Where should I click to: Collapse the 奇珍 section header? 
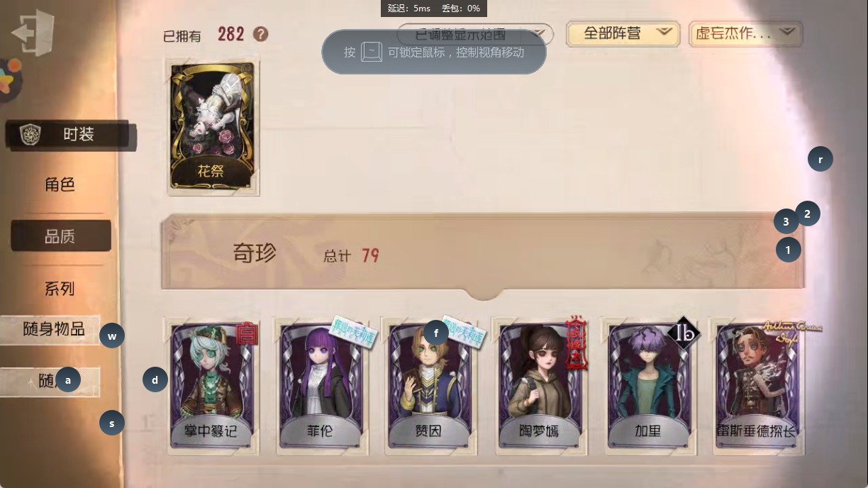click(x=483, y=253)
